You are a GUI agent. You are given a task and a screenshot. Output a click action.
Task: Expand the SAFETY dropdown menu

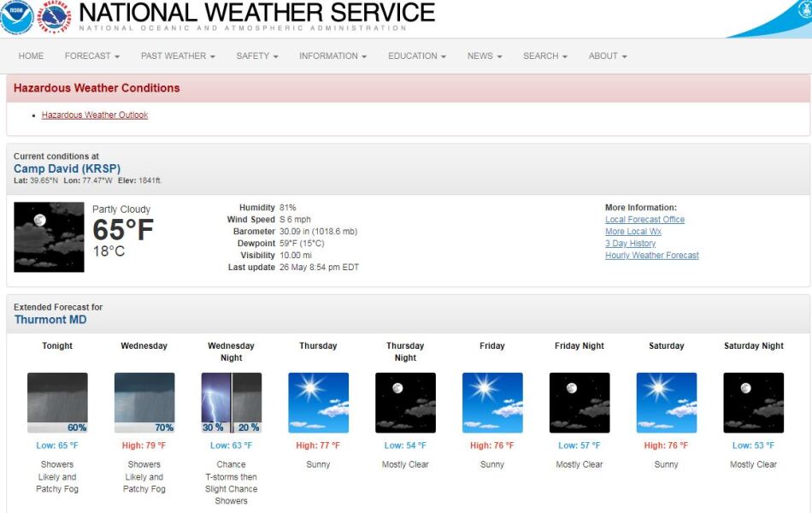point(257,56)
